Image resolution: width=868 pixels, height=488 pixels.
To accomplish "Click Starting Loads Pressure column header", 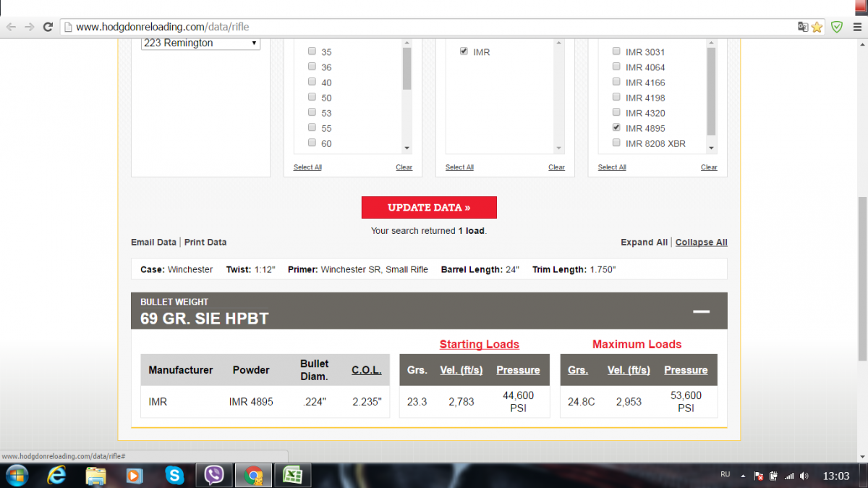I will tap(518, 370).
